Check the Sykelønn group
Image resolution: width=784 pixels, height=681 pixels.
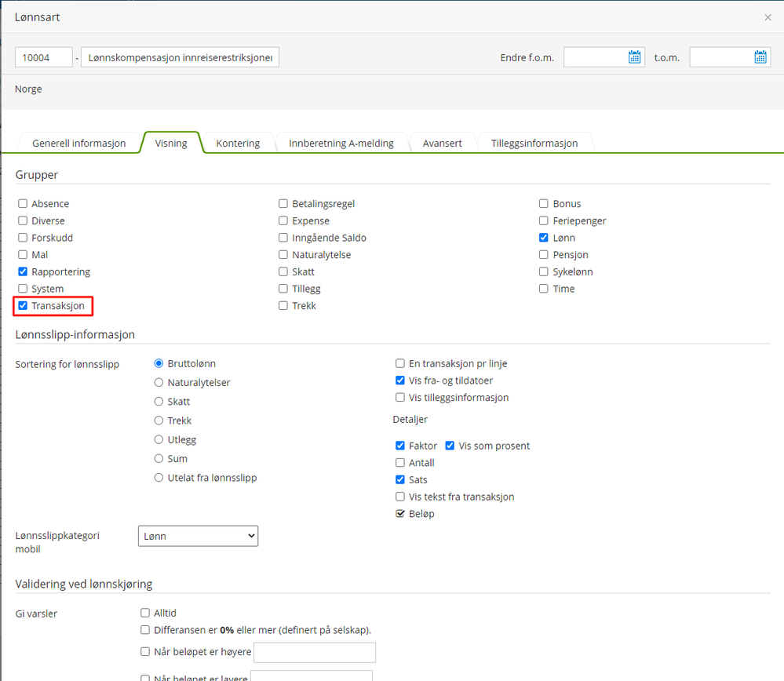(544, 271)
